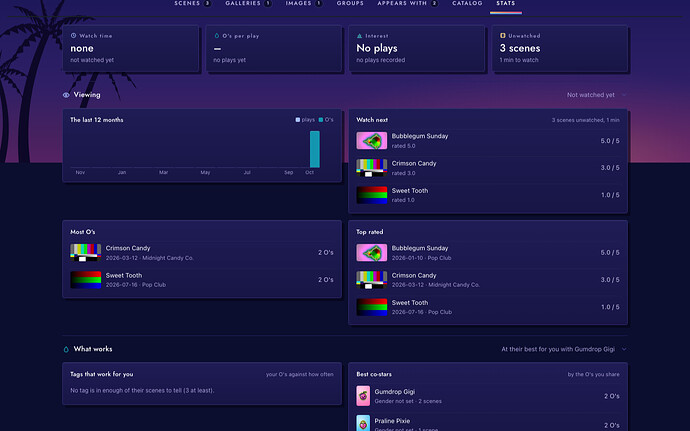690x431 pixels.
Task: Open Sweet Tooth title in Top rated
Action: pyautogui.click(x=410, y=303)
